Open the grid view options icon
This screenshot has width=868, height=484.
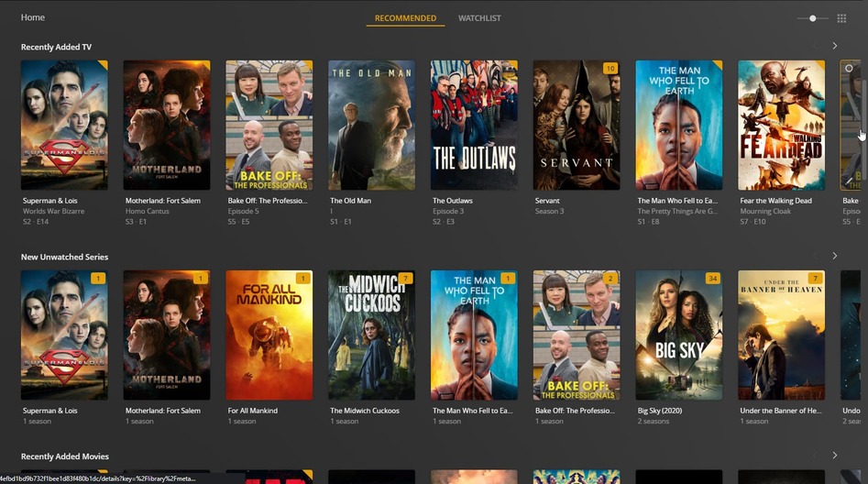(841, 18)
